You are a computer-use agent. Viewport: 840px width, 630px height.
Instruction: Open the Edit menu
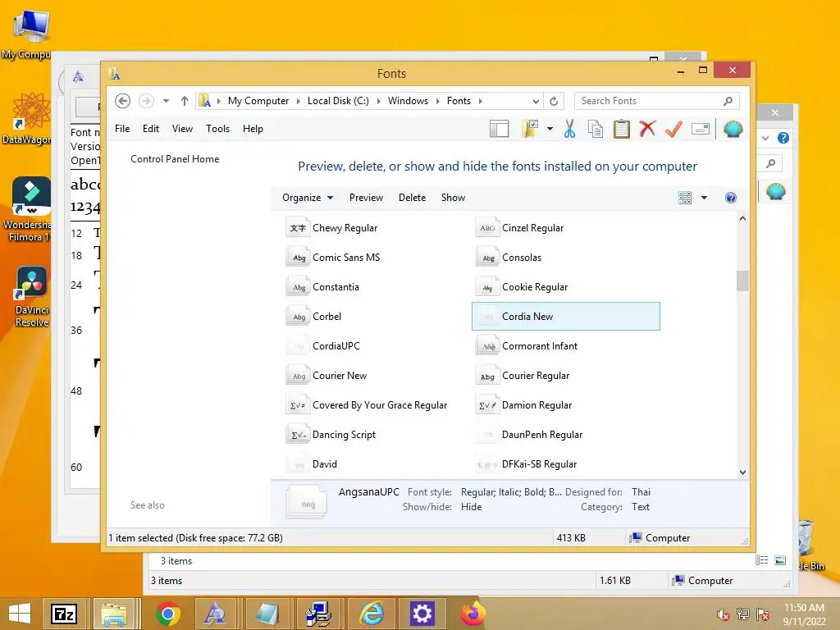click(x=151, y=129)
